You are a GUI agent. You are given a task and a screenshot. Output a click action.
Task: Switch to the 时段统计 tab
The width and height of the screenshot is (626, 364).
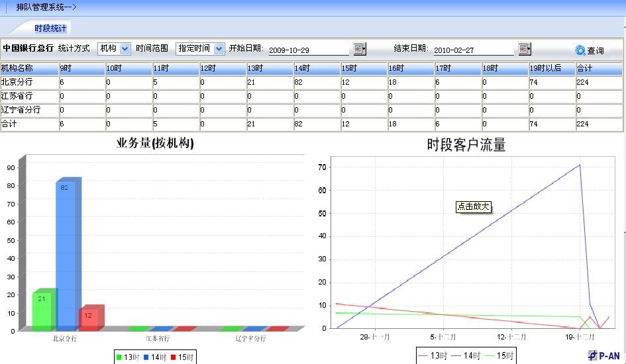pos(50,28)
